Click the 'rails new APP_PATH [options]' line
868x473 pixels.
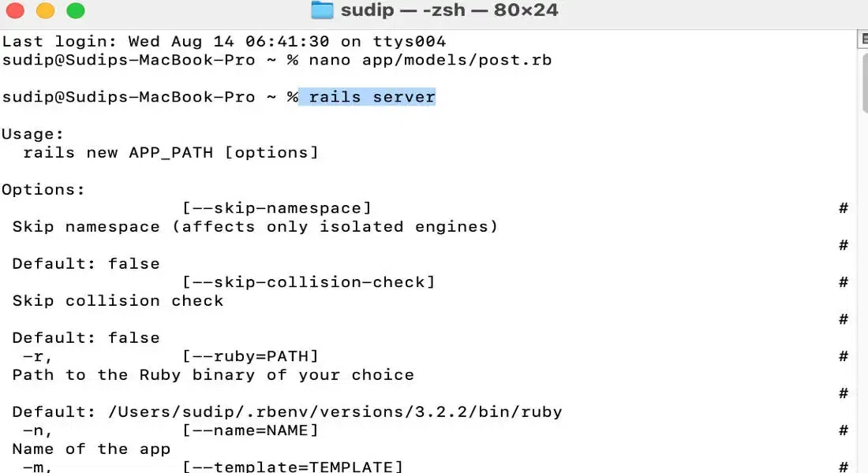click(170, 152)
